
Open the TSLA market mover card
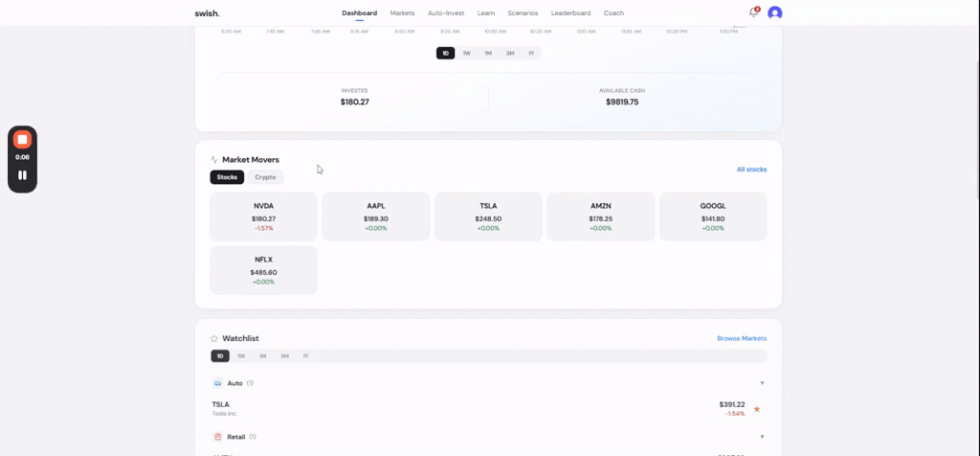pos(488,217)
